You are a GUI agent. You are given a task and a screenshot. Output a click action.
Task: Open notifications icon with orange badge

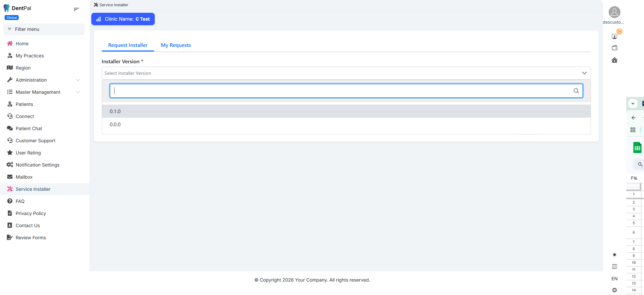615,36
